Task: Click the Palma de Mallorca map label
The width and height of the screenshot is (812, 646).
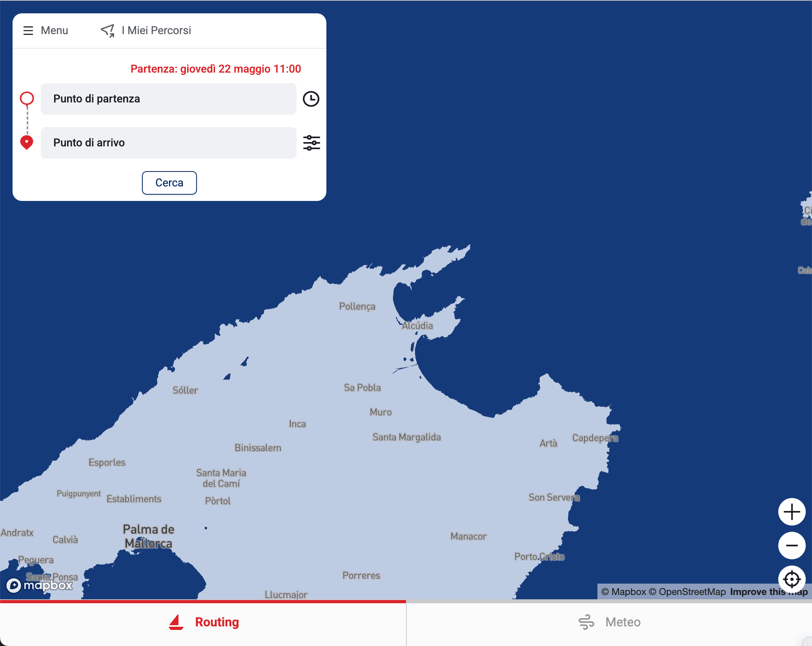Action: point(148,537)
